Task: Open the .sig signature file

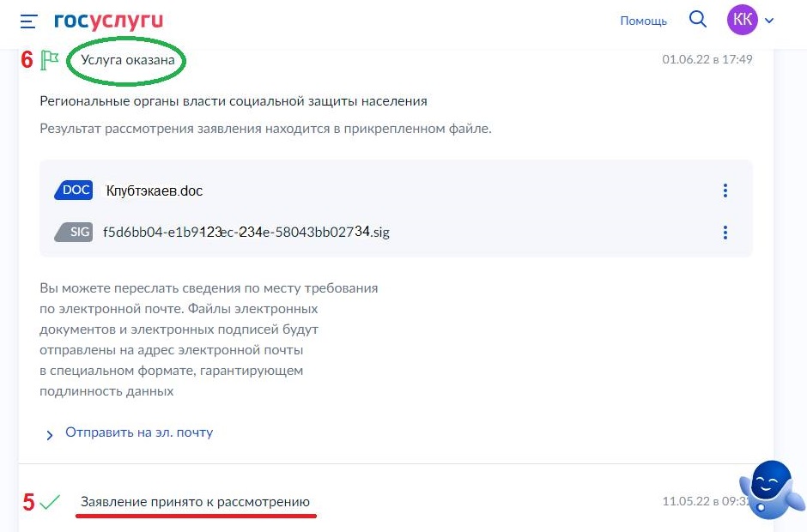Action: pyautogui.click(x=246, y=232)
